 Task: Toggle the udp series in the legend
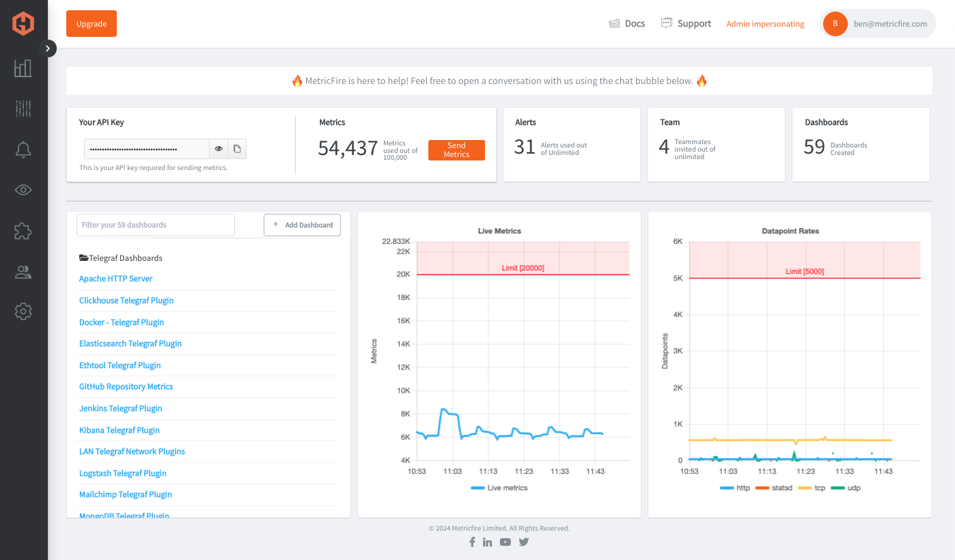pyautogui.click(x=845, y=488)
